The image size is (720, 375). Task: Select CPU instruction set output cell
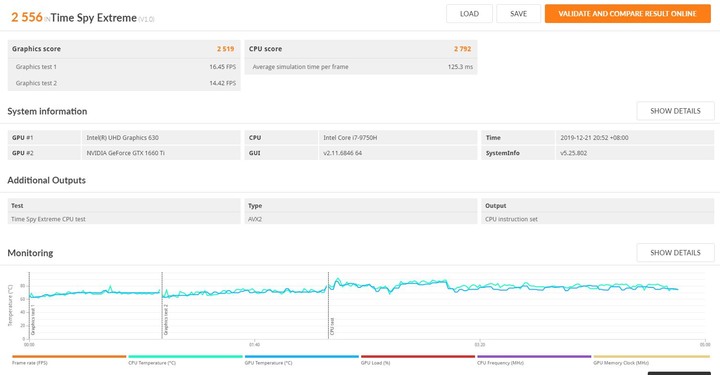(597, 219)
